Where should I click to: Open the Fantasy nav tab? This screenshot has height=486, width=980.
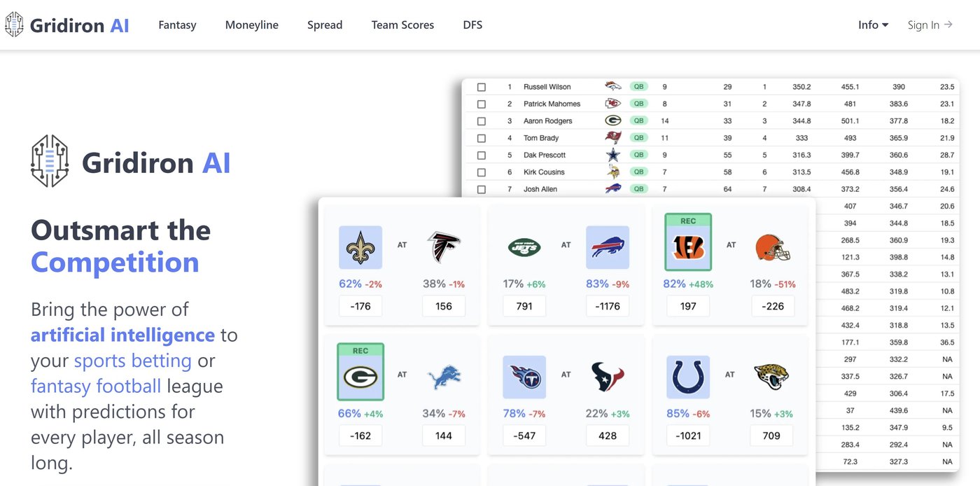177,25
